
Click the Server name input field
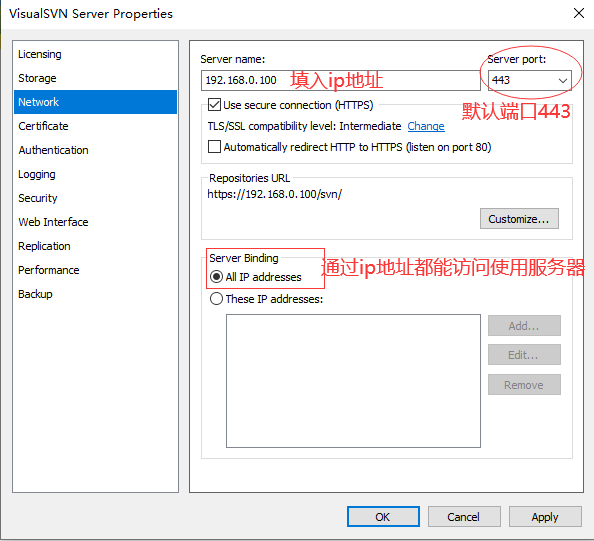coord(341,80)
